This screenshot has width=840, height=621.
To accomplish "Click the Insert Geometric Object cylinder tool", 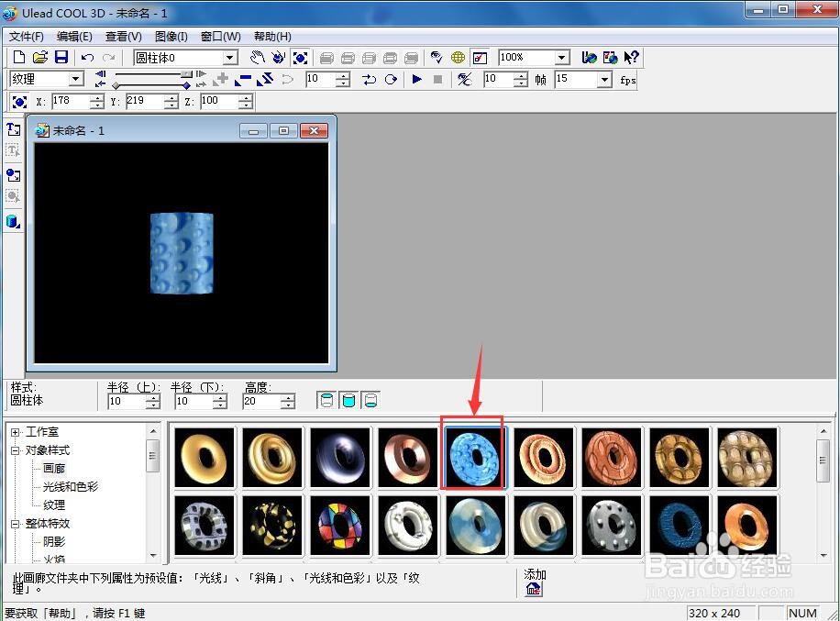I will click(x=14, y=221).
